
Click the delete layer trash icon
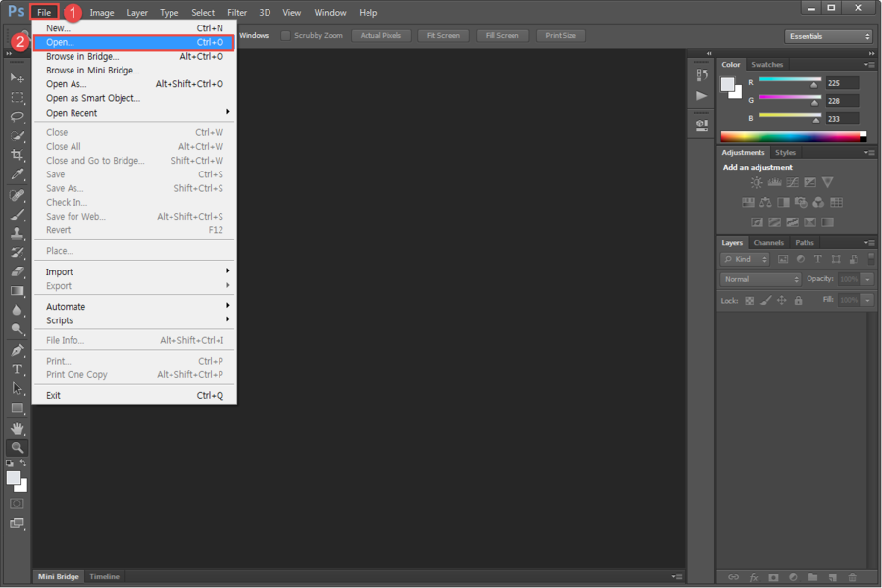853,577
